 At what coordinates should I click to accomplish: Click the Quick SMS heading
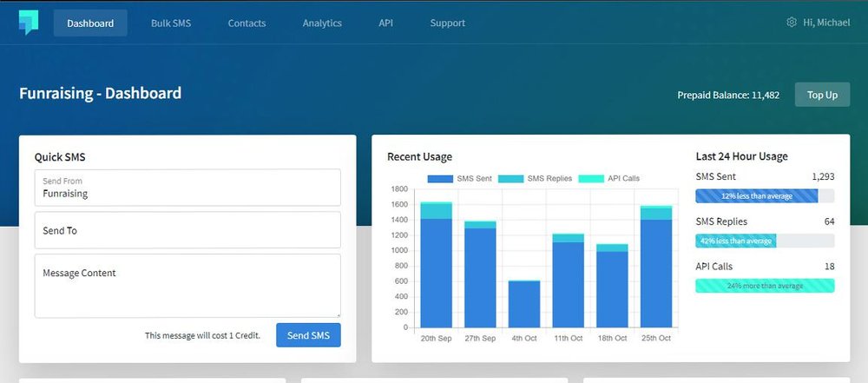(x=60, y=157)
